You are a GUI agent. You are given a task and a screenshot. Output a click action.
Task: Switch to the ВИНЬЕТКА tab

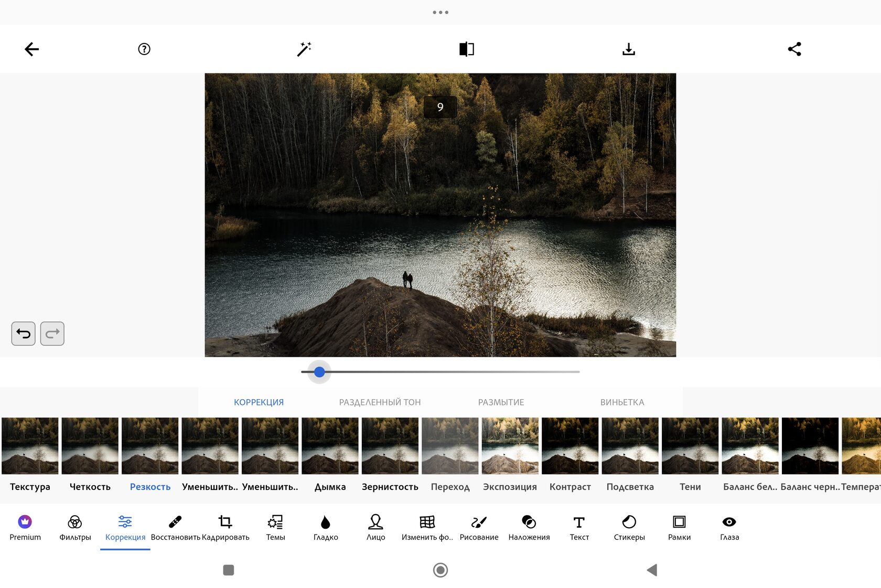click(622, 402)
